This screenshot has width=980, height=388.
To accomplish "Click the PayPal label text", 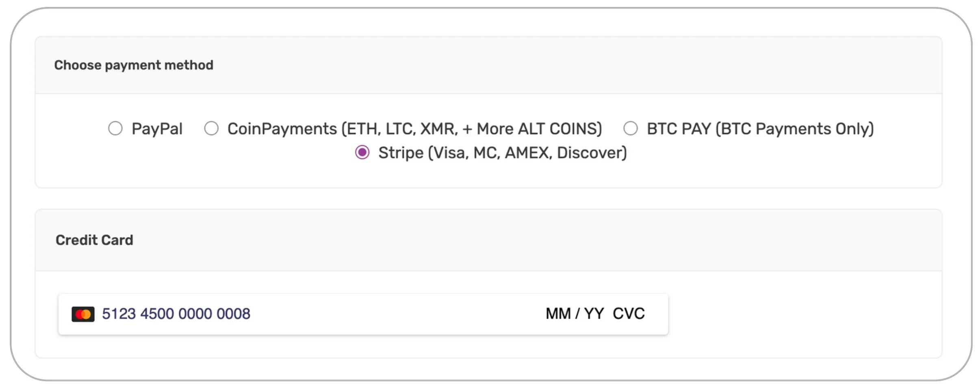I will [157, 129].
